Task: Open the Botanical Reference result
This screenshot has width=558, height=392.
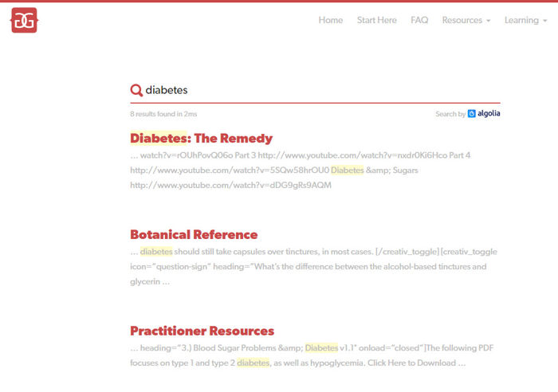Action: click(194, 234)
